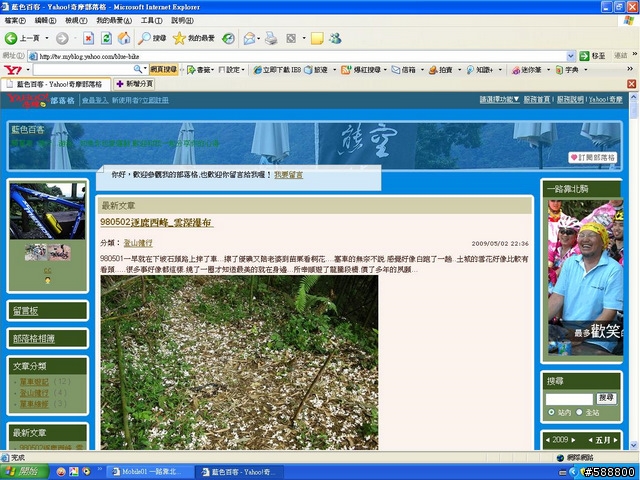The height and width of the screenshot is (480, 640).
Task: Click the 我要留言 link
Action: point(289,175)
